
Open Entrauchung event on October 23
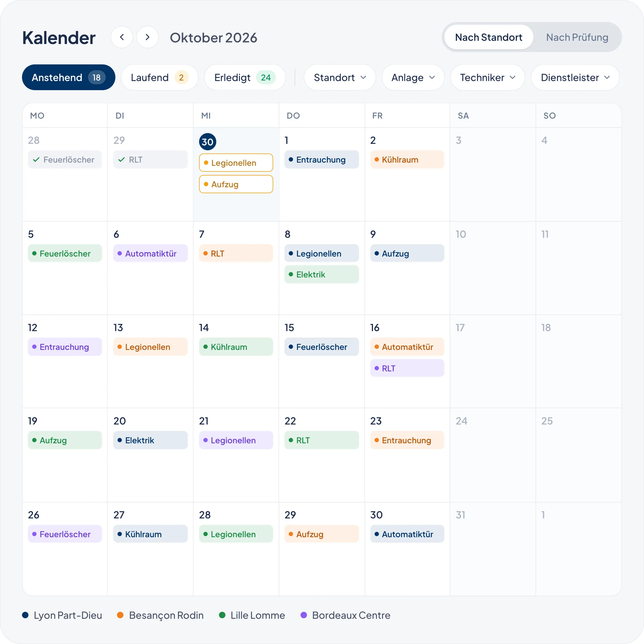click(x=407, y=440)
